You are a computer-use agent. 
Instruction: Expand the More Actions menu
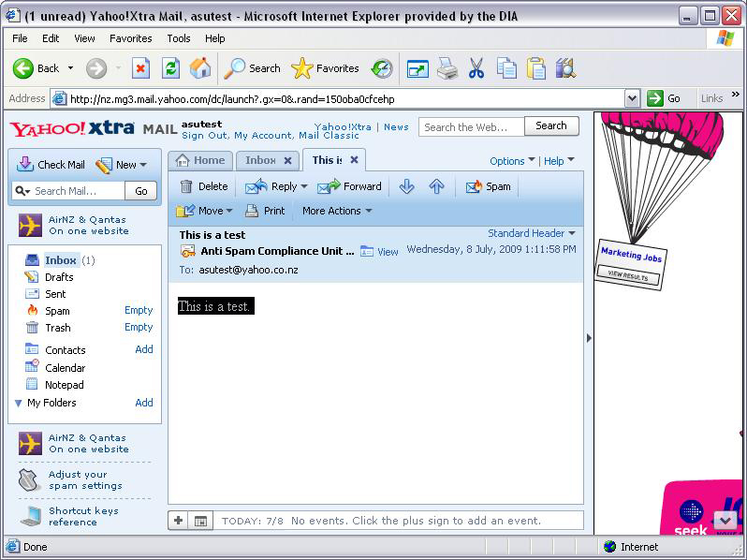coord(337,211)
